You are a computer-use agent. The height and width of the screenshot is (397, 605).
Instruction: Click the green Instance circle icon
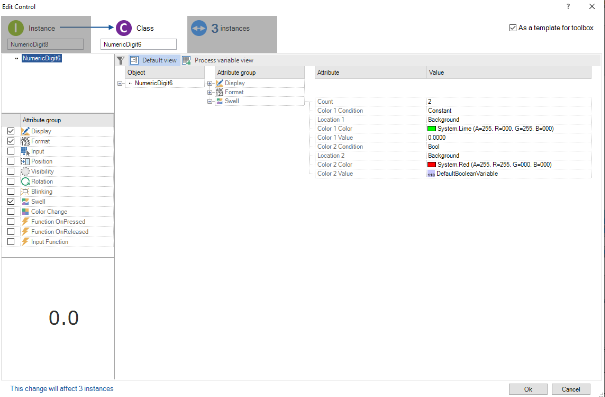[16, 28]
